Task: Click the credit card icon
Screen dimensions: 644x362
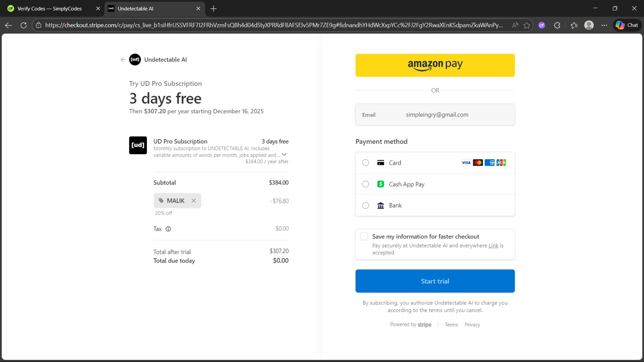Action: 380,163
